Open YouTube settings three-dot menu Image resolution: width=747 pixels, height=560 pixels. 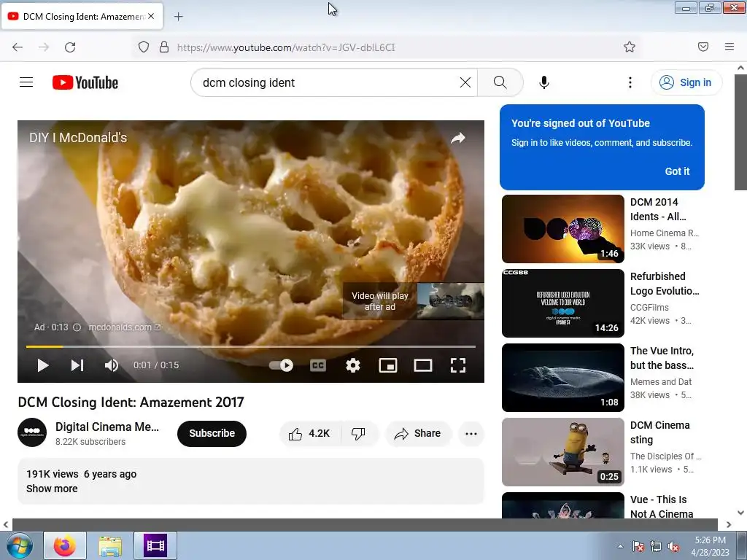[630, 82]
